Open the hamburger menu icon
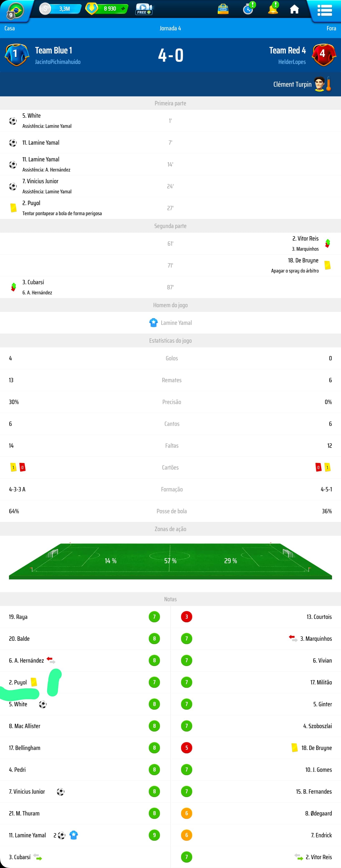Screen dimensions: 341x868 coord(325,10)
